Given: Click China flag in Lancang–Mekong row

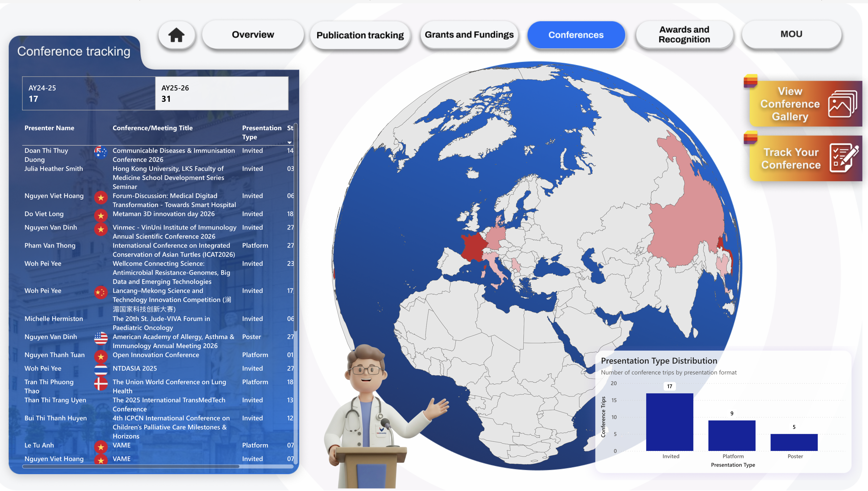Looking at the screenshot, I should click(101, 292).
